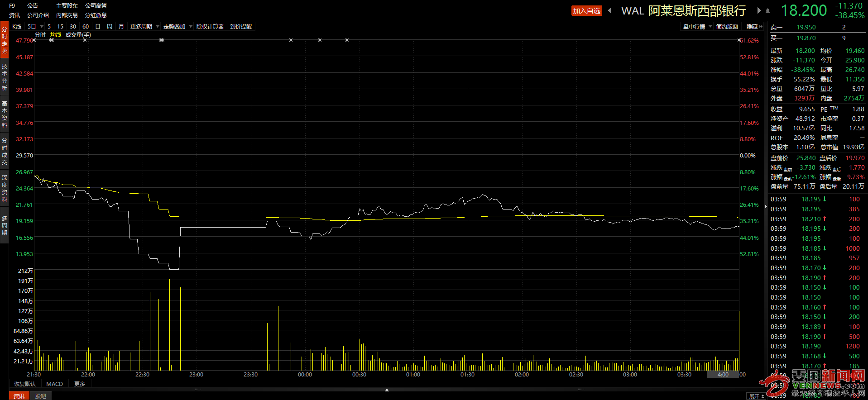Open the 走势叠加 overlay dropdown
Screen dimensions: 868x400
point(178,27)
